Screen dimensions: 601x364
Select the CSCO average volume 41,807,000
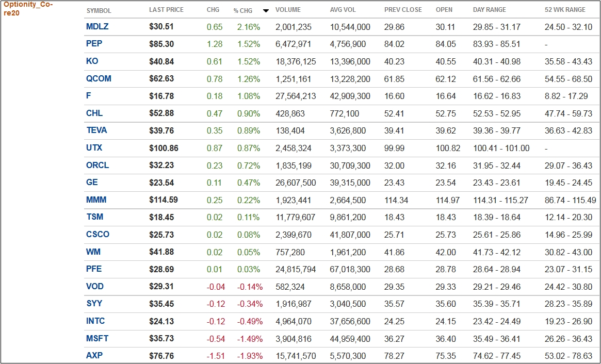(x=350, y=235)
